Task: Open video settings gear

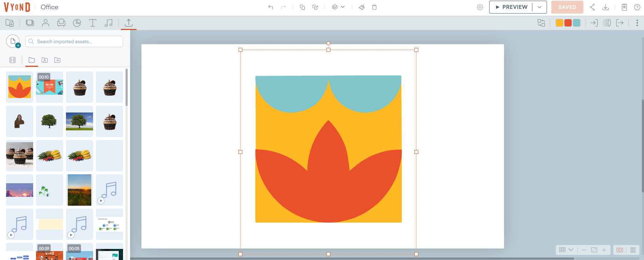Action: click(480, 7)
